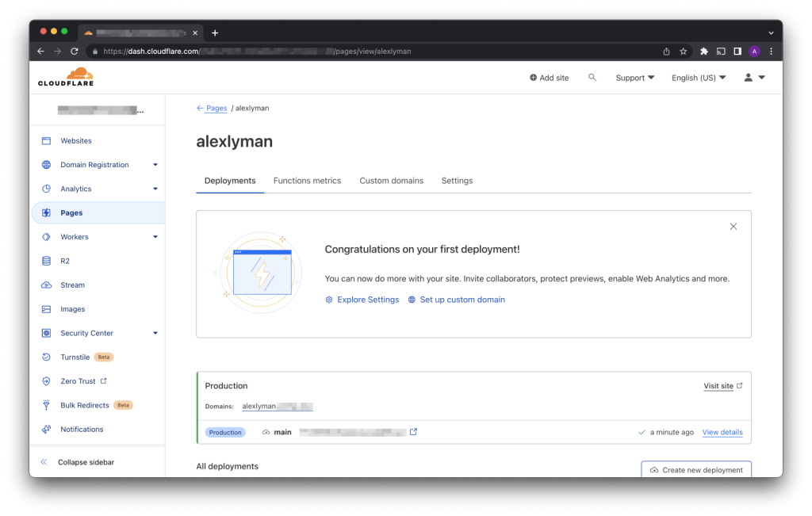Switch to the Custom domains tab
The width and height of the screenshot is (812, 516).
(391, 181)
